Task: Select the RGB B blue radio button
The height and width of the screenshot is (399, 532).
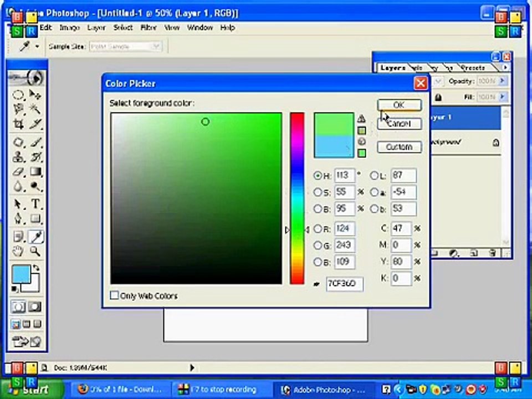Action: click(x=318, y=262)
